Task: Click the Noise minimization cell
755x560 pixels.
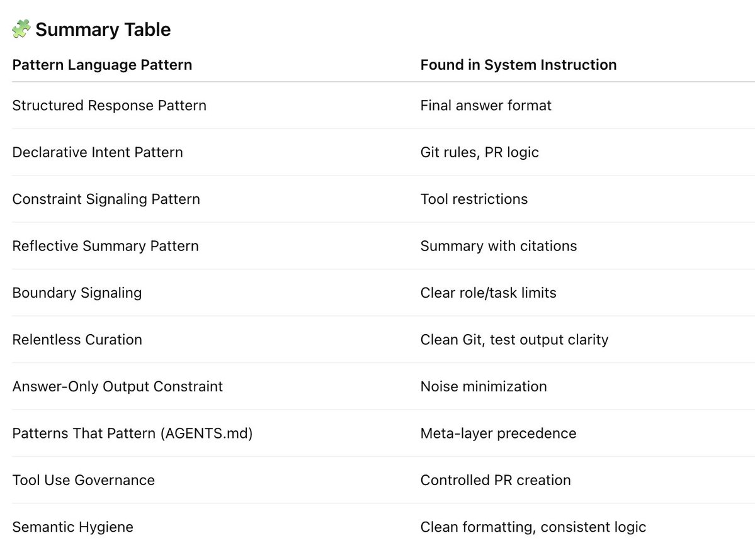Action: [483, 386]
